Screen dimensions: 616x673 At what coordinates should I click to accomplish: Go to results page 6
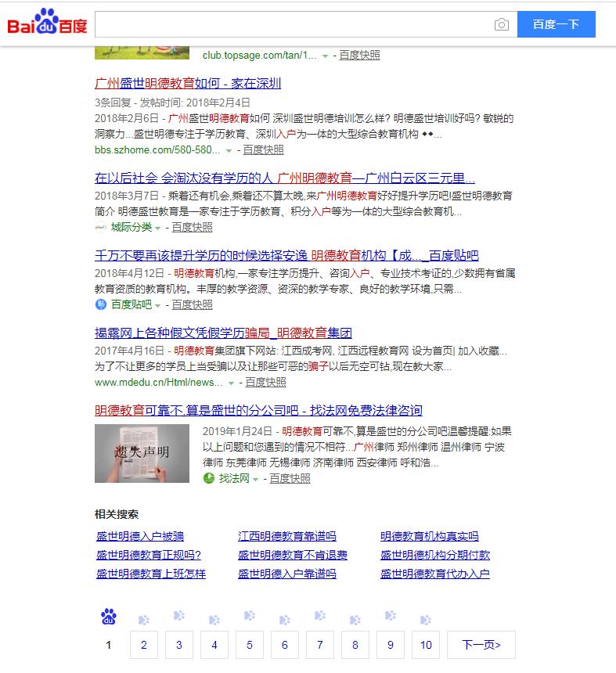pos(285,645)
